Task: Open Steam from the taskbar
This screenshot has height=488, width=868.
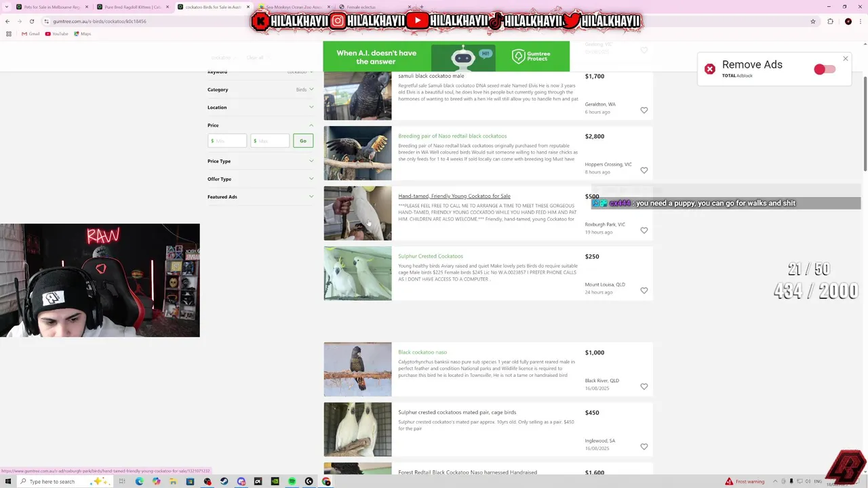Action: coord(224,481)
